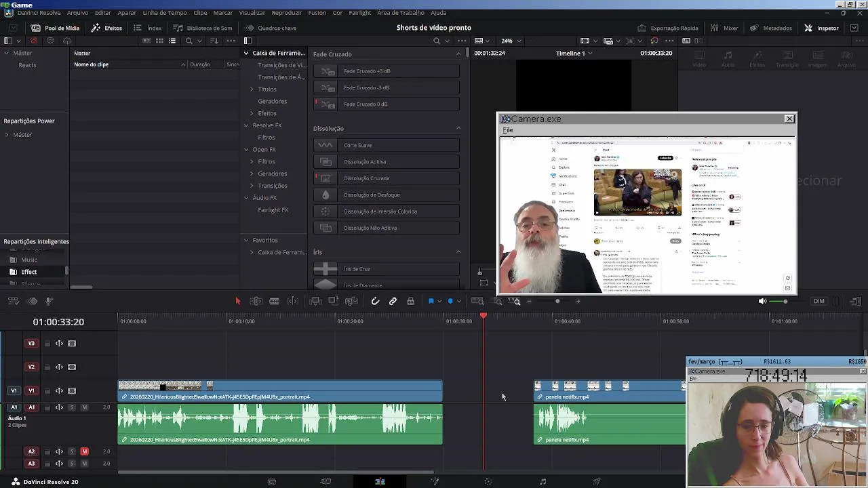Switch media pool to thumbnail grid view
Image resolution: width=868 pixels, height=488 pixels.
159,41
